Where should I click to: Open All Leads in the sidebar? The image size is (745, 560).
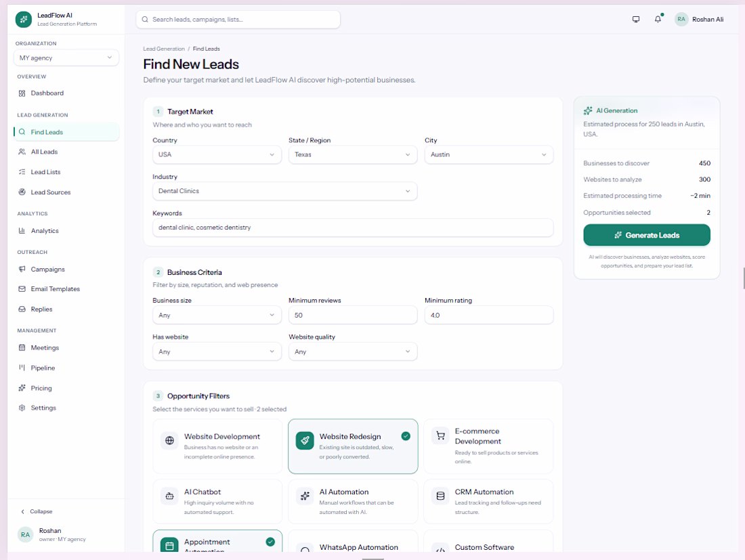66,152
